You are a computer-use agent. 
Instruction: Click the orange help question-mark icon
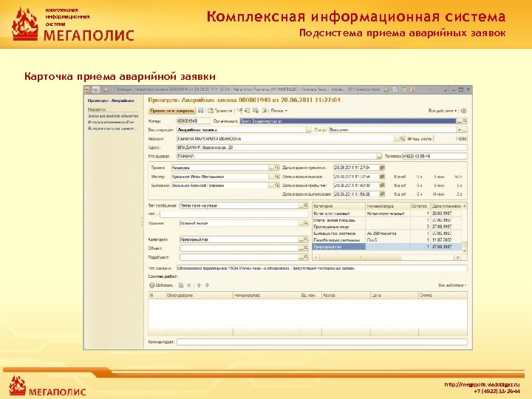(463, 111)
